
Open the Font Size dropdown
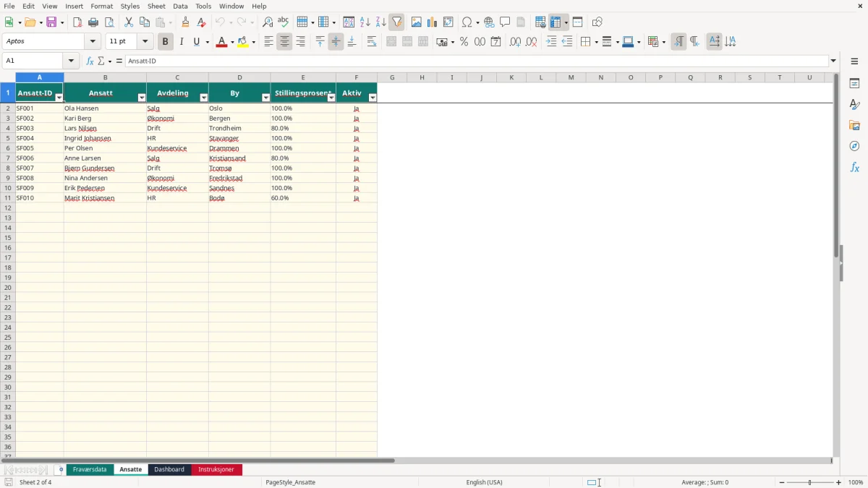pyautogui.click(x=145, y=42)
